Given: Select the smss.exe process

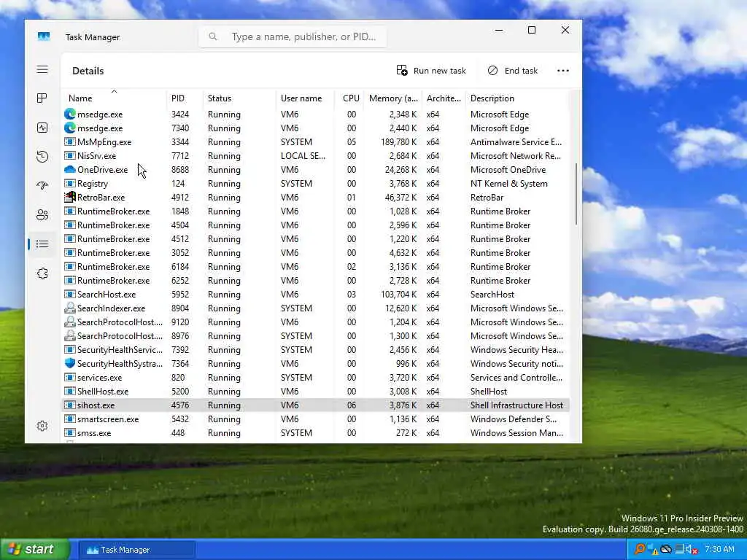Looking at the screenshot, I should point(317,432).
